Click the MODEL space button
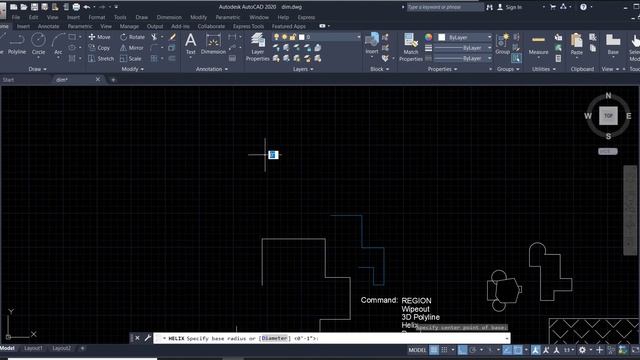640x360 pixels. (x=417, y=350)
